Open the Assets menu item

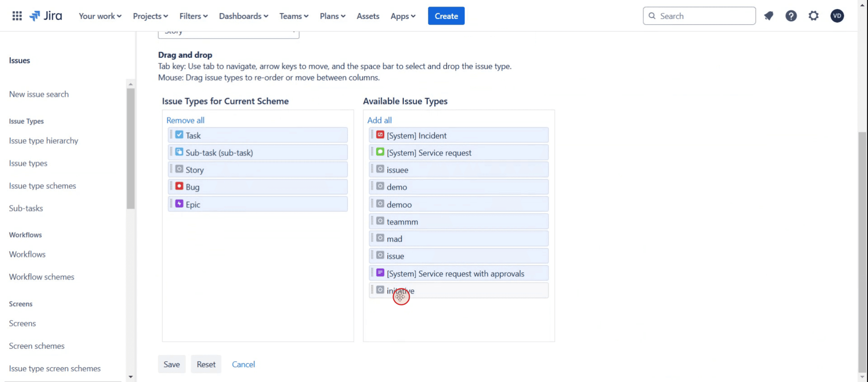[x=368, y=16]
